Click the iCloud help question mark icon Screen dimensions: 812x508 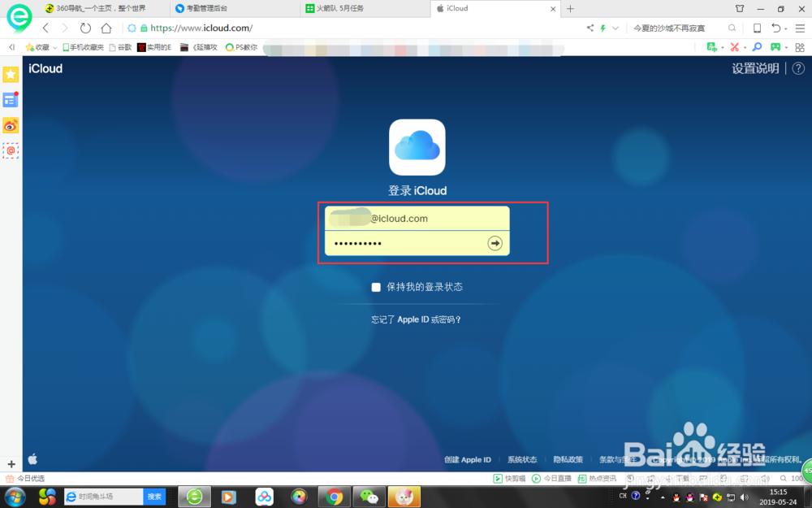click(798, 68)
